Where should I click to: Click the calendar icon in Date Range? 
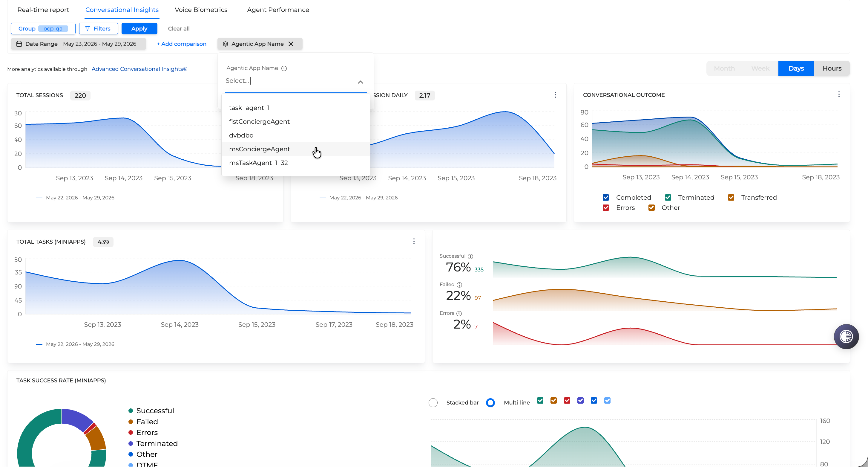coord(19,44)
